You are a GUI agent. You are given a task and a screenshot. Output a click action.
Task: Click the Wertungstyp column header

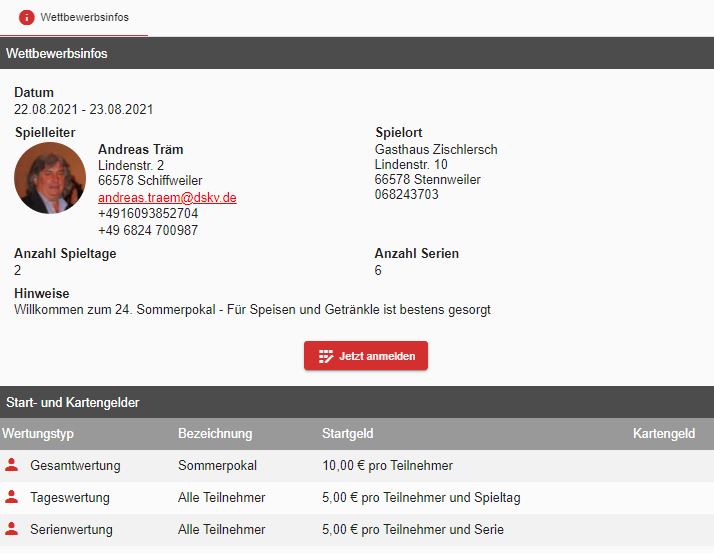point(38,434)
